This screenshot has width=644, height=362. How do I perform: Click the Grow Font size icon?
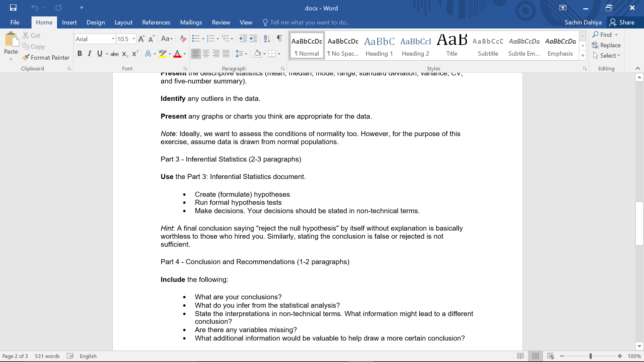(141, 39)
